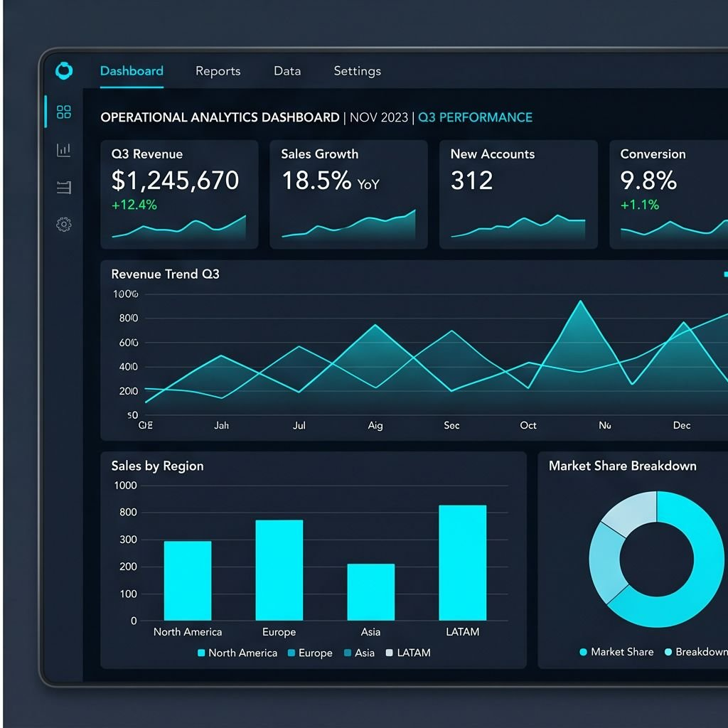
Task: Open the grid dashboard sidebar icon
Action: (63, 112)
